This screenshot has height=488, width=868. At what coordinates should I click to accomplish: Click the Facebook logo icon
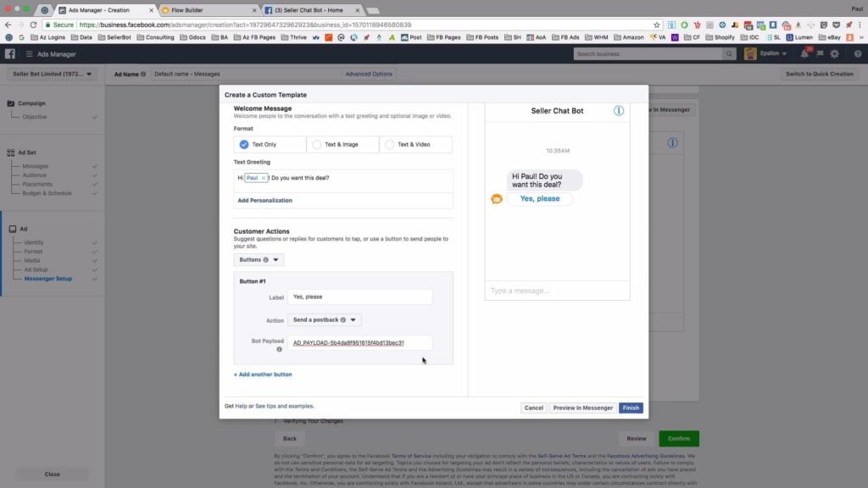pyautogui.click(x=10, y=53)
